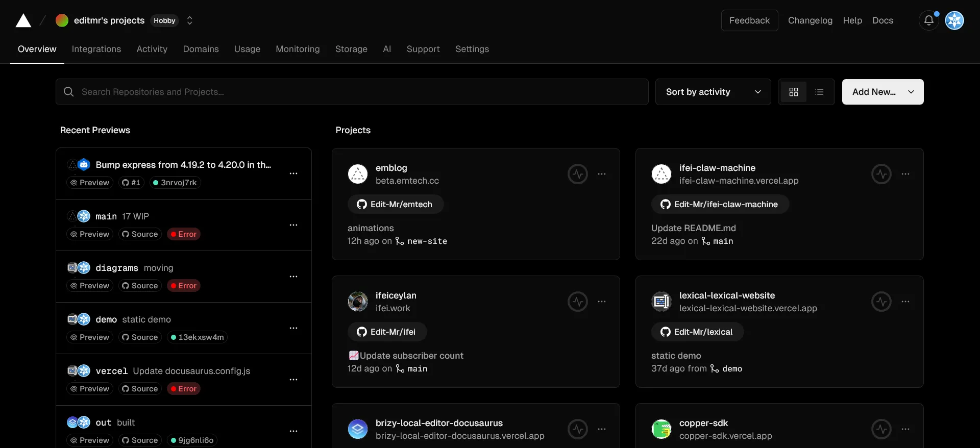Open more options for Bump express preview

pyautogui.click(x=293, y=173)
